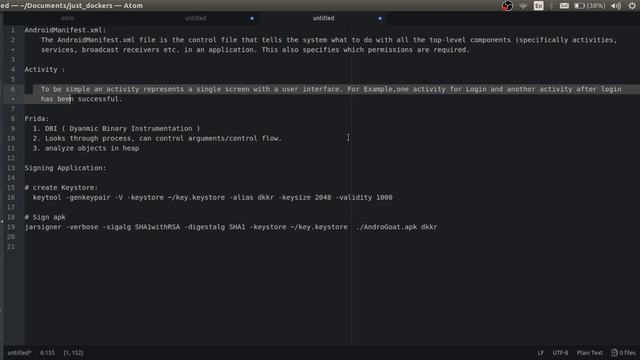Click the 'keytool -genkeypair' command line
Viewport: 640px width, 360px height.
click(x=212, y=198)
